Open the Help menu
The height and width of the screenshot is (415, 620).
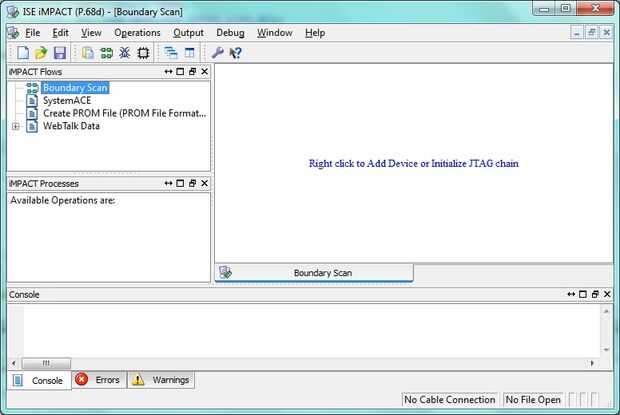tap(315, 33)
